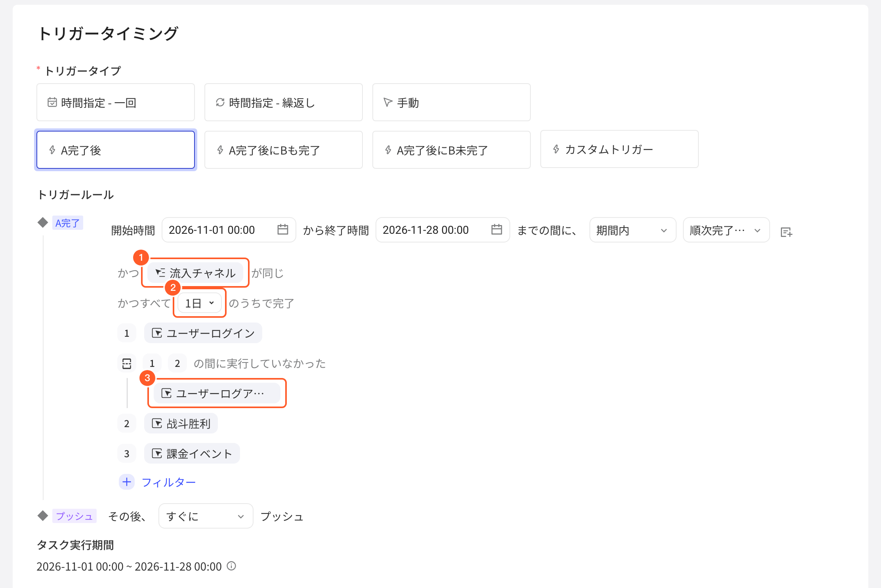Select the 手動 trigger type
This screenshot has height=588, width=881.
pos(451,103)
